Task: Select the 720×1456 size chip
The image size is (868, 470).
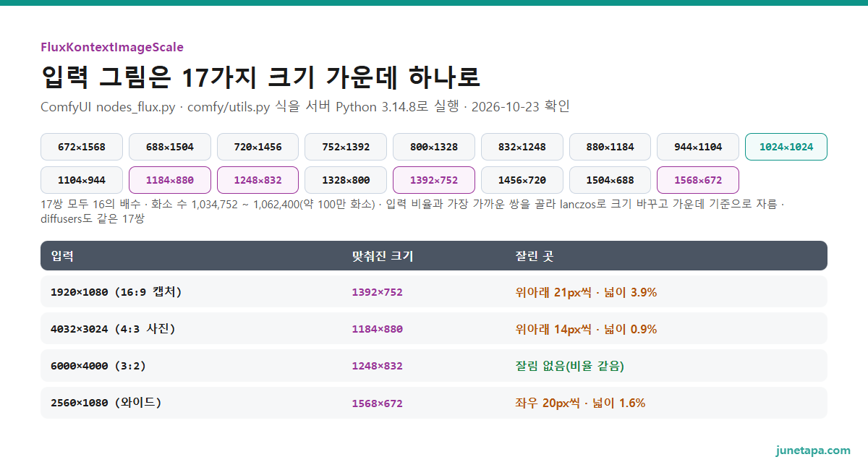Action: 258,147
